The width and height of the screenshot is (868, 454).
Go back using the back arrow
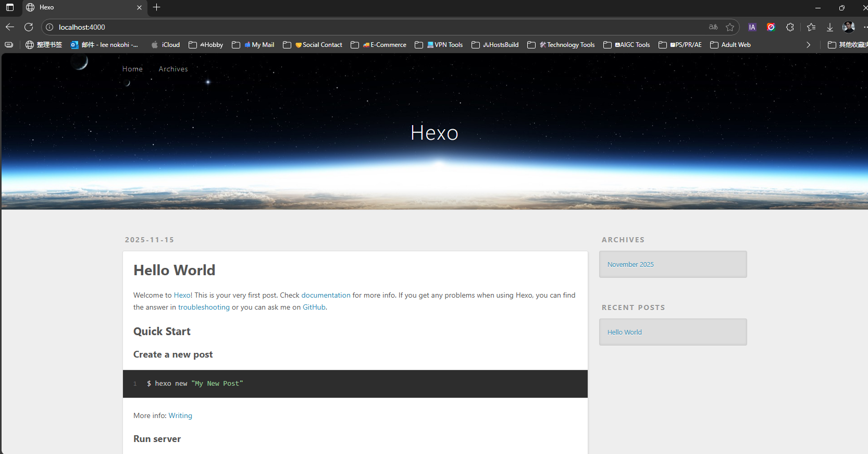10,27
